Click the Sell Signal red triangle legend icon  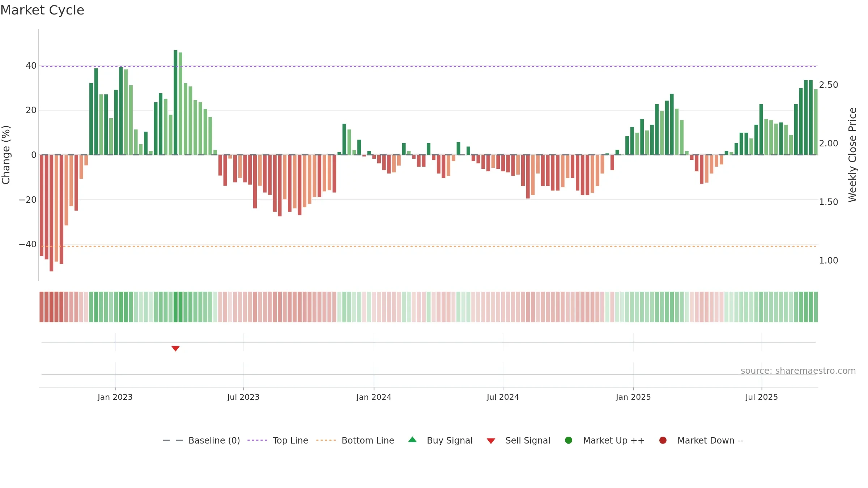[x=491, y=441]
